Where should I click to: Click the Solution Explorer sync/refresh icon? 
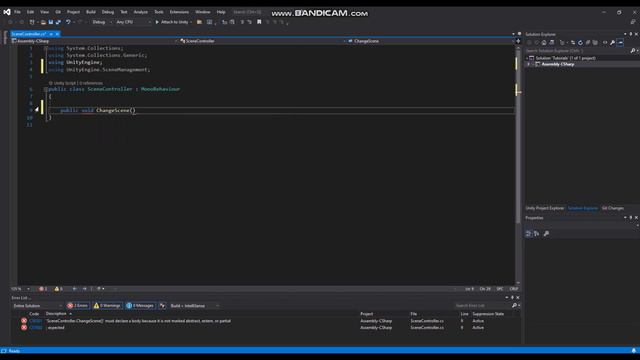click(580, 42)
